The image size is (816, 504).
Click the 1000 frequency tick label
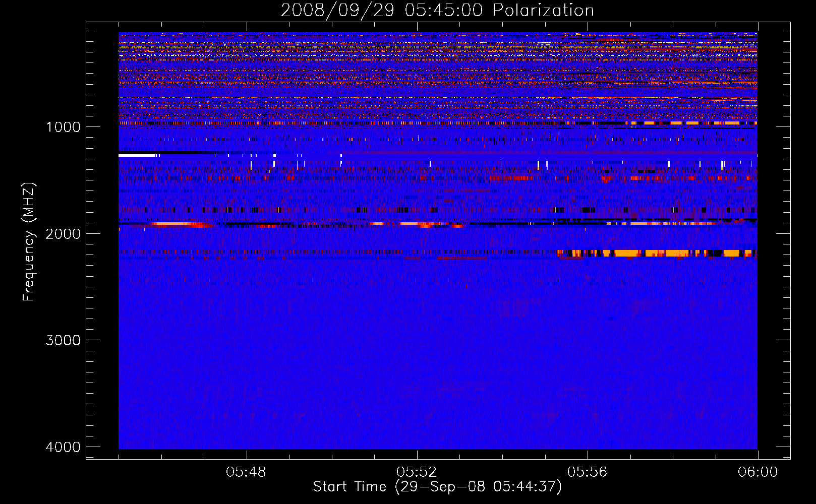(63, 127)
